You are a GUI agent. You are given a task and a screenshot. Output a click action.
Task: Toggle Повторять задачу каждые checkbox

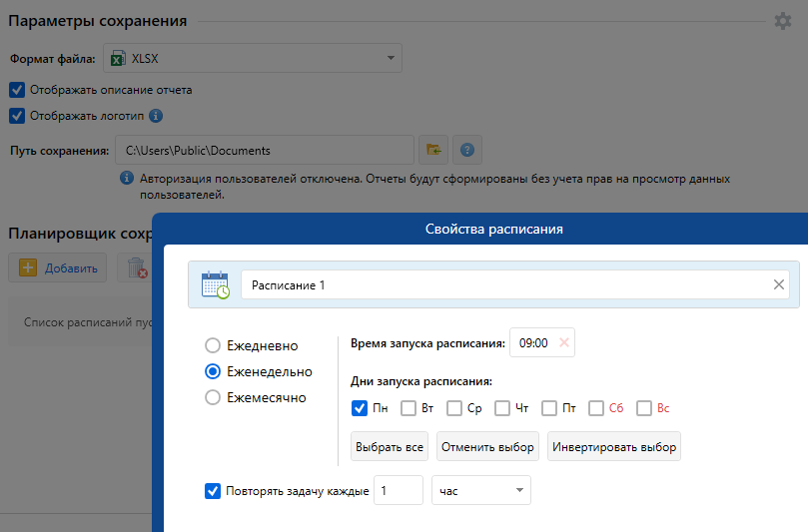point(213,491)
